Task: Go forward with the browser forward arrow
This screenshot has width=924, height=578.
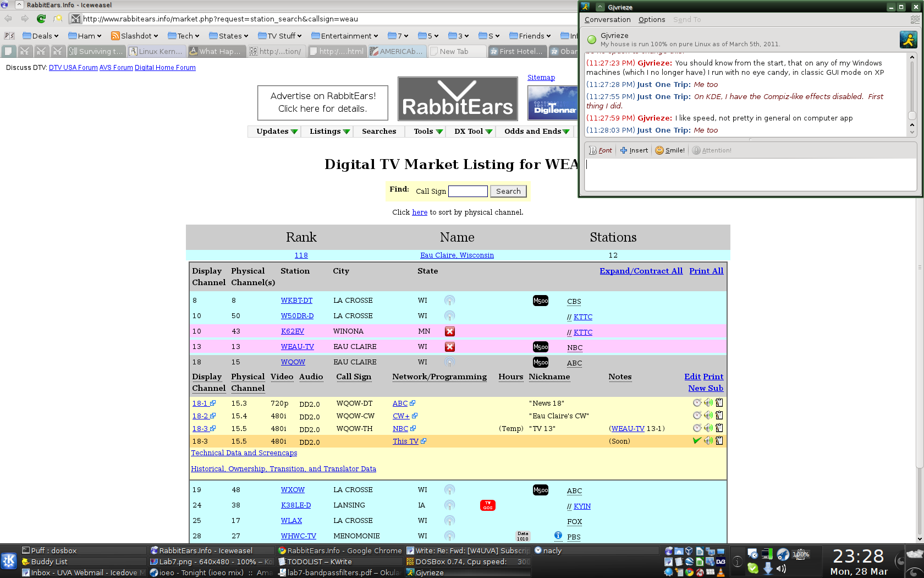Action: pyautogui.click(x=25, y=19)
